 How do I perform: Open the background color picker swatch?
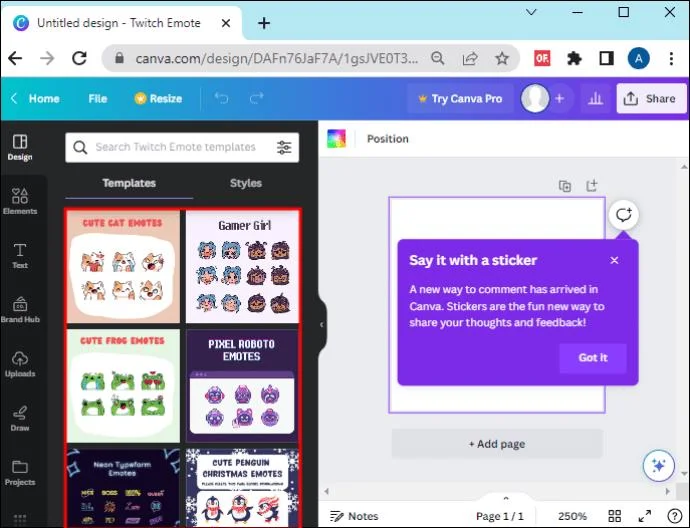click(x=337, y=139)
